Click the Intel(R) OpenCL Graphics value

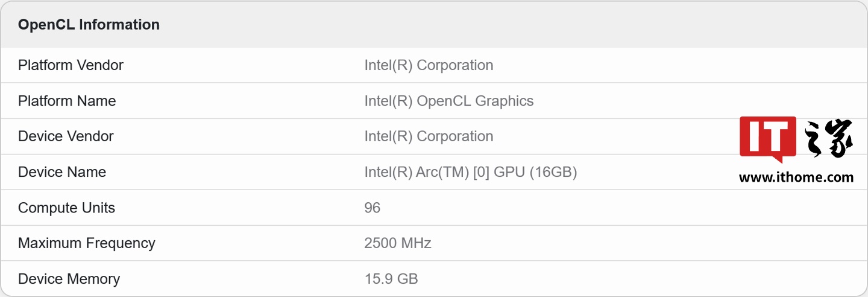click(x=448, y=101)
